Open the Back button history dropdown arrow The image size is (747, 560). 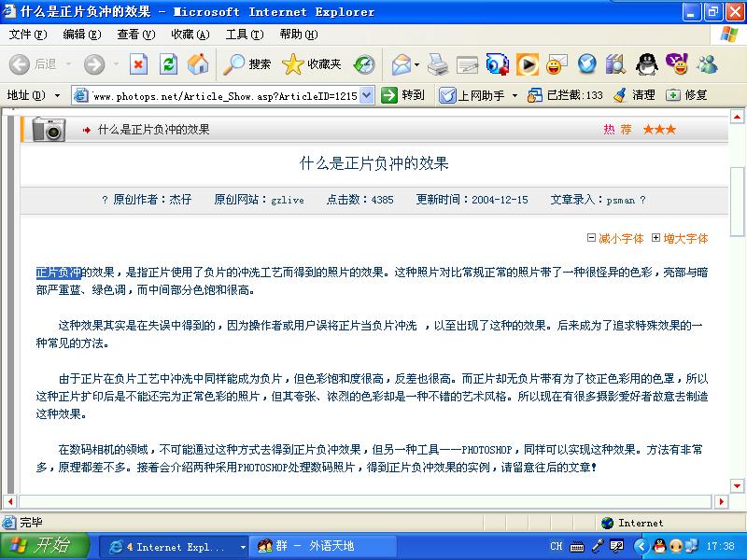pos(65,64)
